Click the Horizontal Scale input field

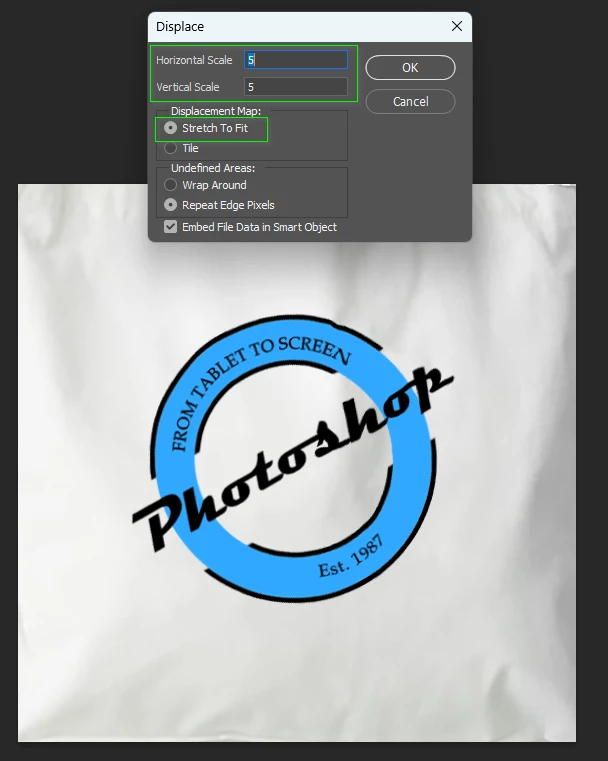[x=296, y=60]
